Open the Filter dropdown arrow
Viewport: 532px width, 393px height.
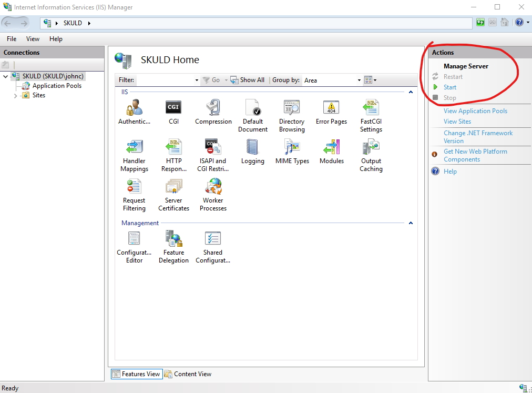[x=197, y=80]
